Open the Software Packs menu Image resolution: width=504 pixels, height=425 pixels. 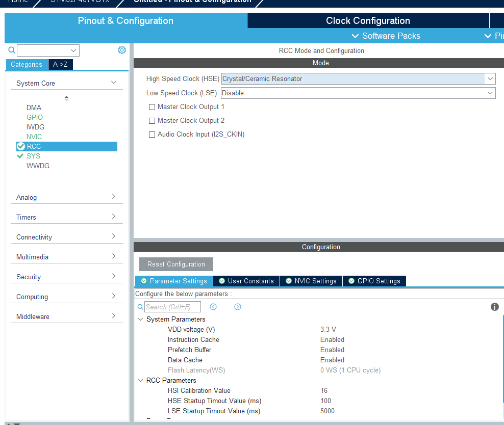coord(386,36)
